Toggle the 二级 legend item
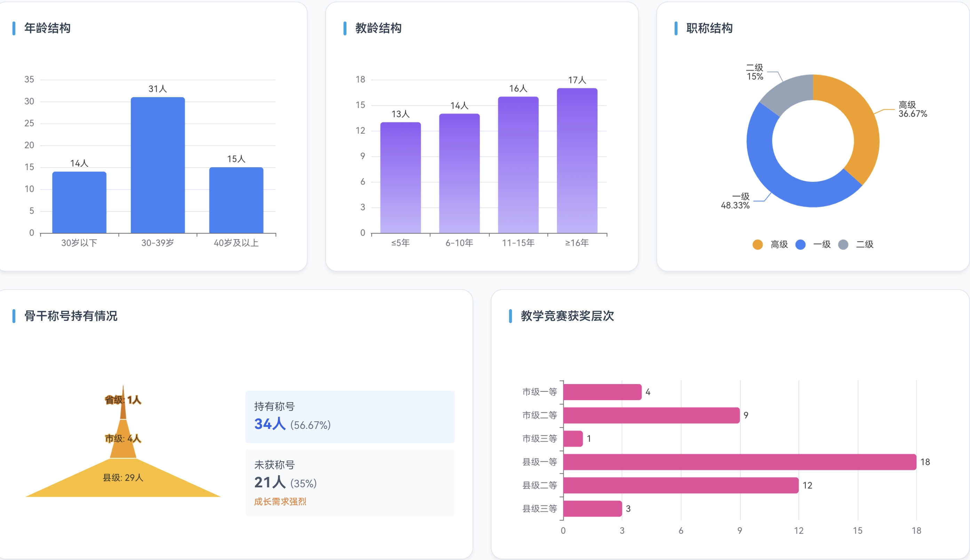The image size is (970, 560). (x=864, y=245)
